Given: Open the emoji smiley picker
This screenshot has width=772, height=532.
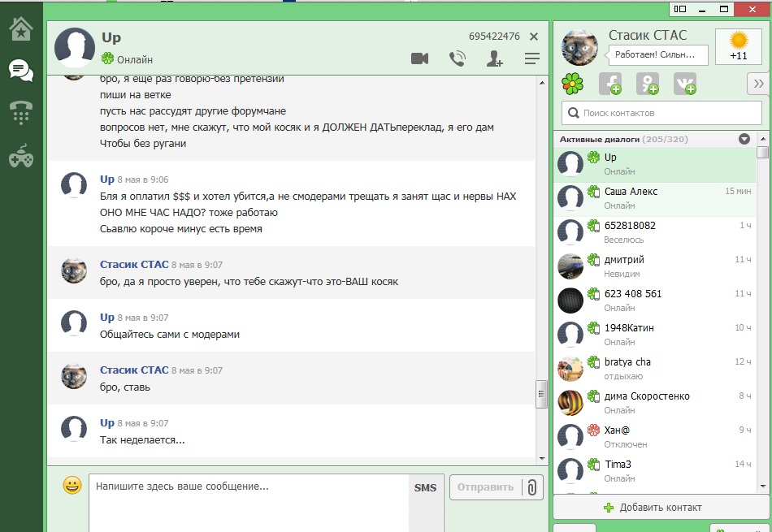Looking at the screenshot, I should pos(72,486).
